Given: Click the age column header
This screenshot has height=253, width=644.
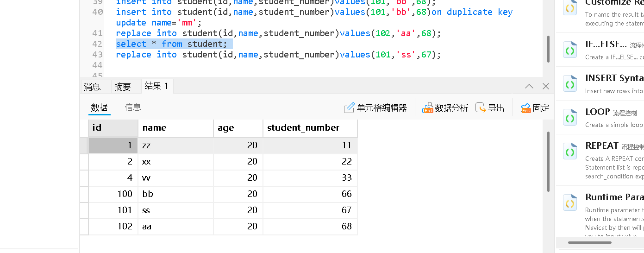Looking at the screenshot, I should tap(238, 128).
